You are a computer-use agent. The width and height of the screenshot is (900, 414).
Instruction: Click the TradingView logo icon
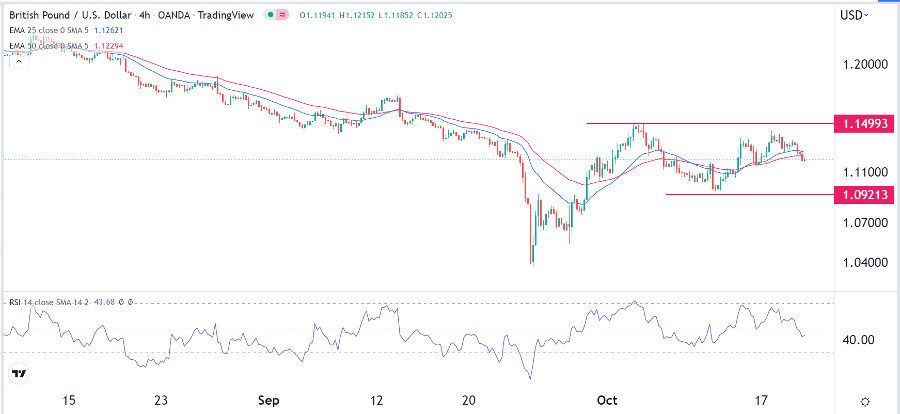click(x=18, y=375)
